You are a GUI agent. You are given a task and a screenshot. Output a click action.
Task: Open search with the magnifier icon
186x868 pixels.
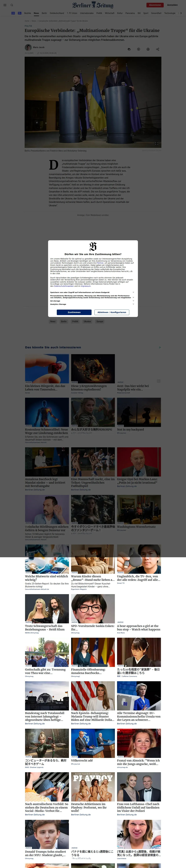12,5
